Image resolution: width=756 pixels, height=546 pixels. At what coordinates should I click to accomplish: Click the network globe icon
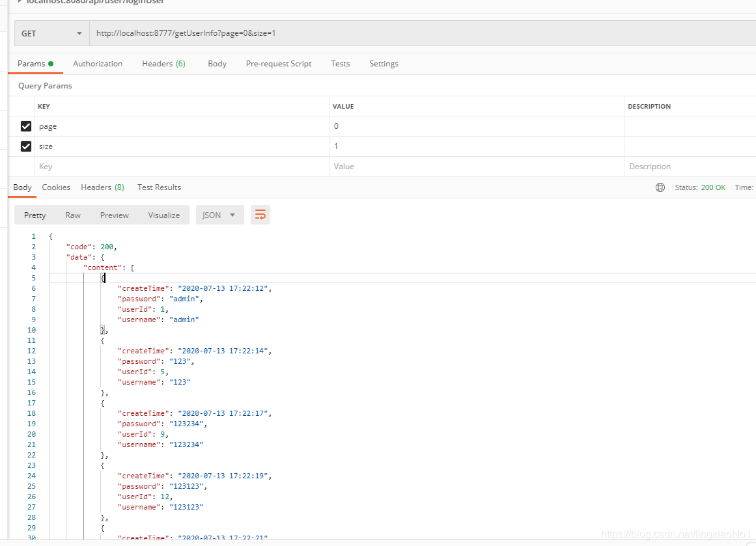pyautogui.click(x=660, y=187)
